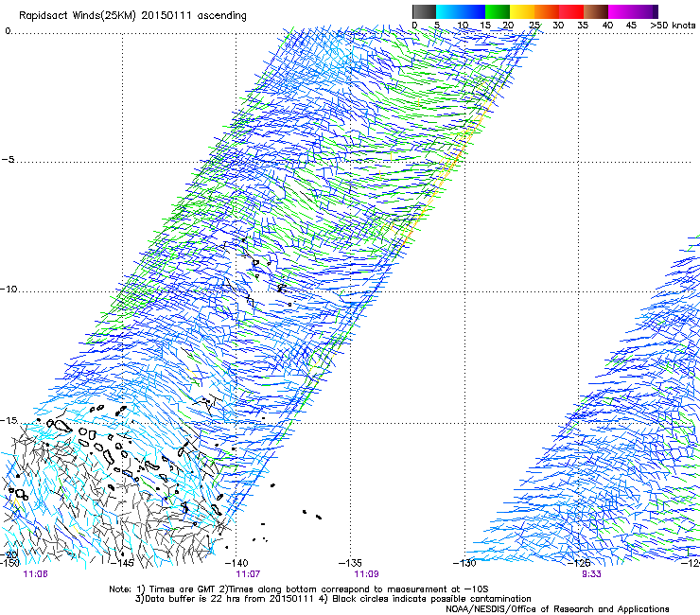700x615 pixels.
Task: Click the '35' legend value
Action: [x=583, y=25]
